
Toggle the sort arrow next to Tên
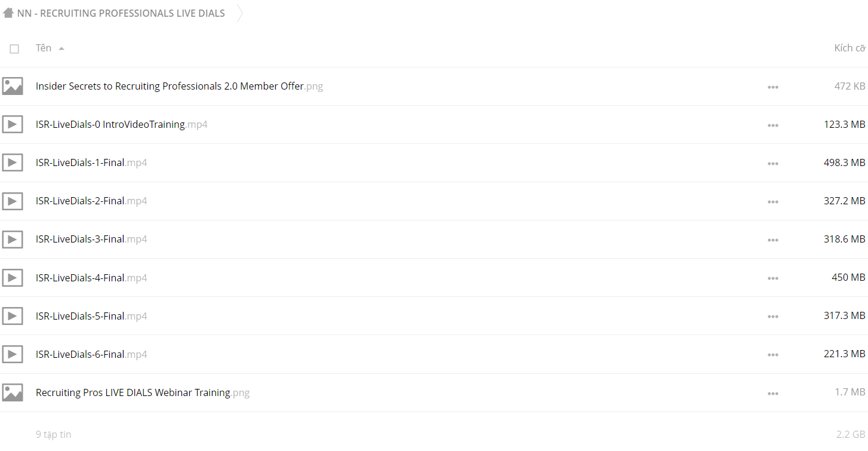[x=61, y=48]
